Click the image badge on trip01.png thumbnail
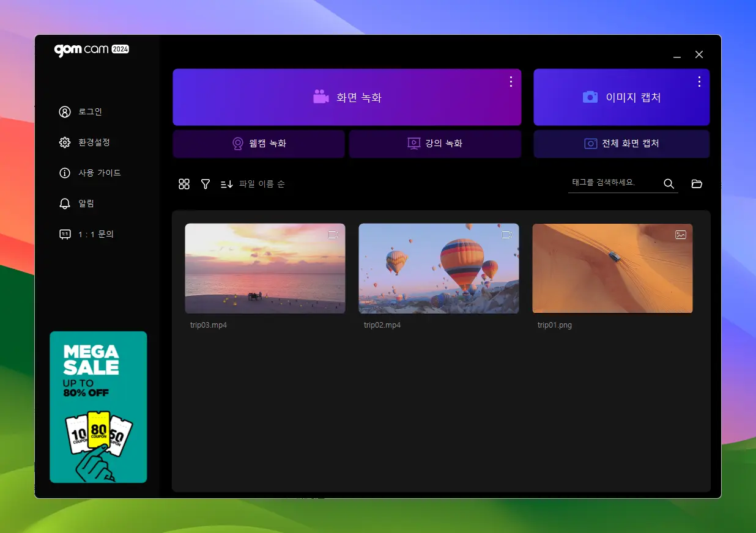The width and height of the screenshot is (756, 533). click(680, 235)
